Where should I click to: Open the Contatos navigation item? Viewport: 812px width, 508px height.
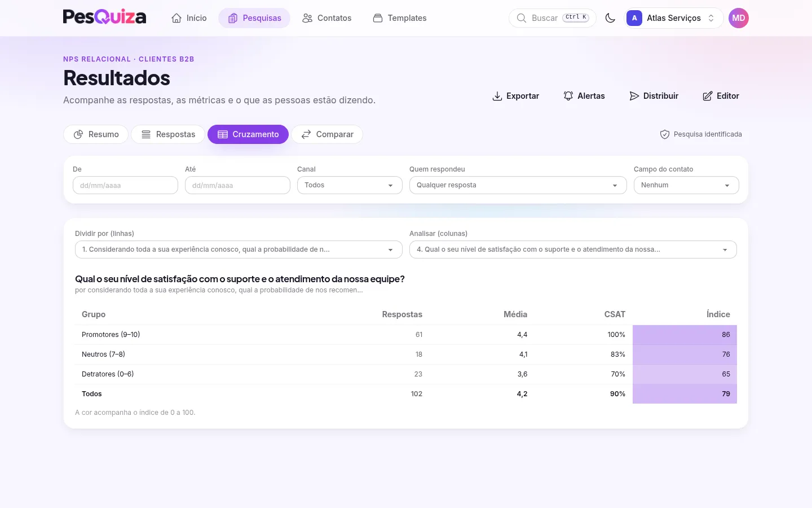coord(326,18)
